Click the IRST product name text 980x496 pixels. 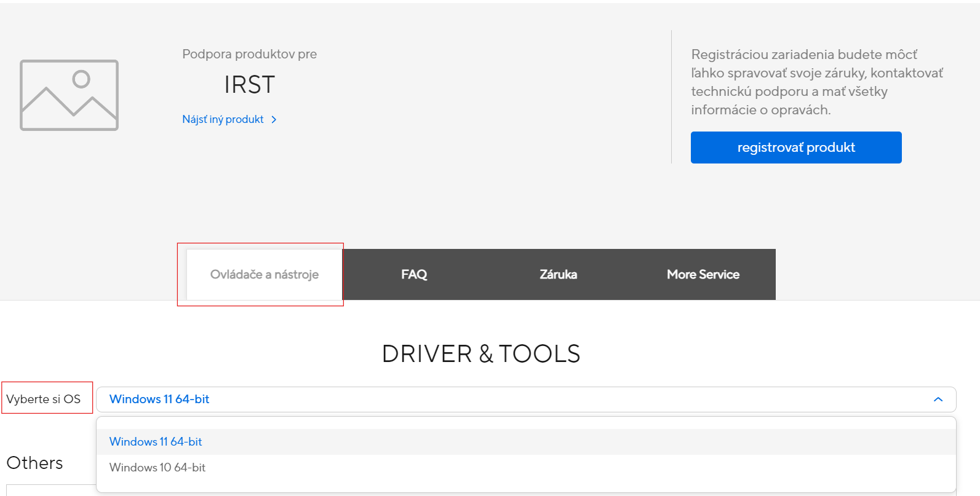[x=249, y=85]
